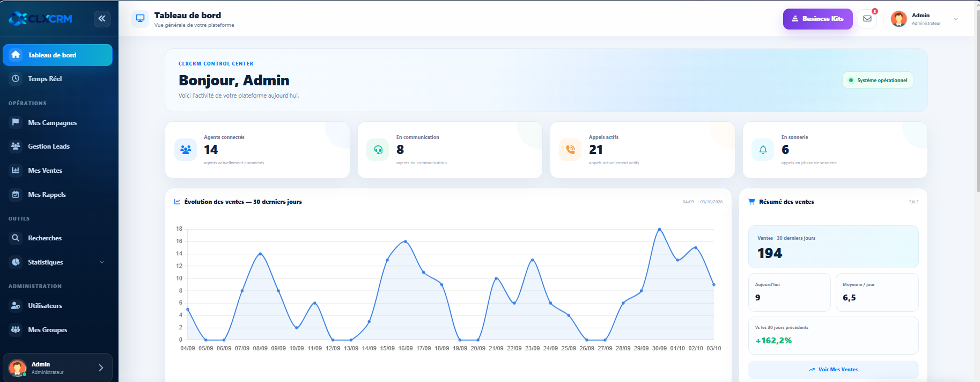This screenshot has height=382, width=980.
Task: Click the clock icon for Temps Réel
Action: coord(16,78)
